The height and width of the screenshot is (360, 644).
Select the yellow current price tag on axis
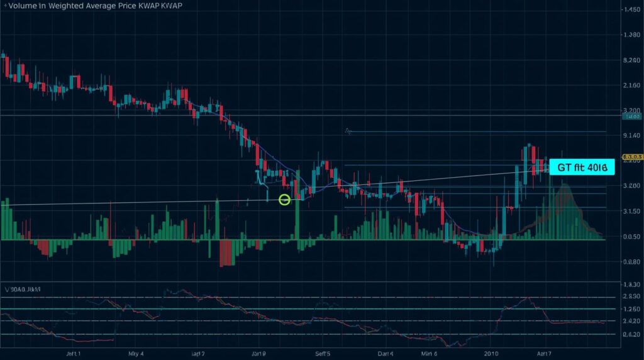633,157
